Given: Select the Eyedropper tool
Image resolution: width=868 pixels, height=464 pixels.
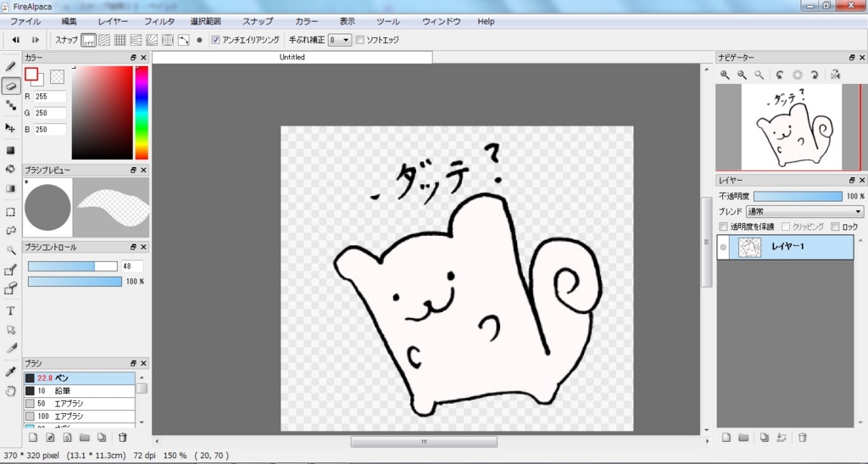Looking at the screenshot, I should click(x=10, y=372).
